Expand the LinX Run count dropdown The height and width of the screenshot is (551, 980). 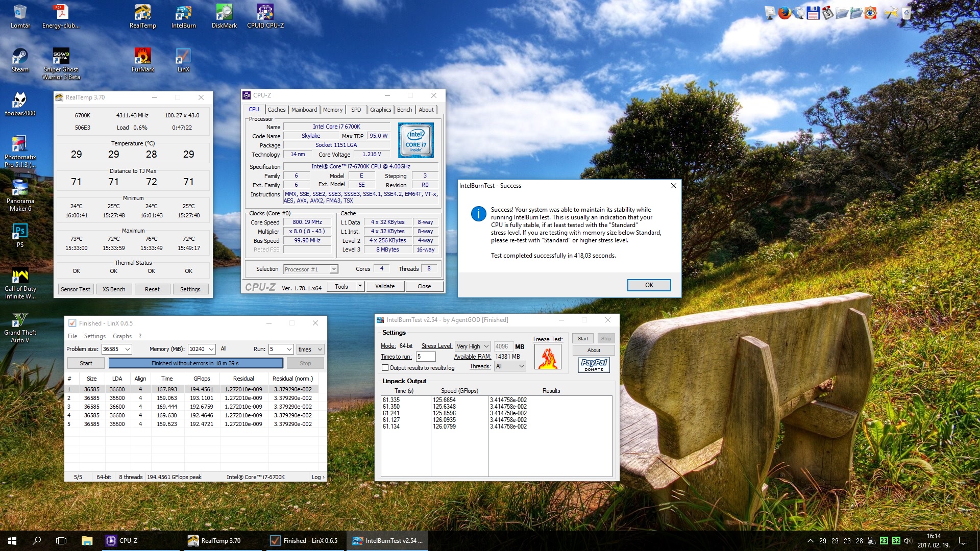(289, 349)
